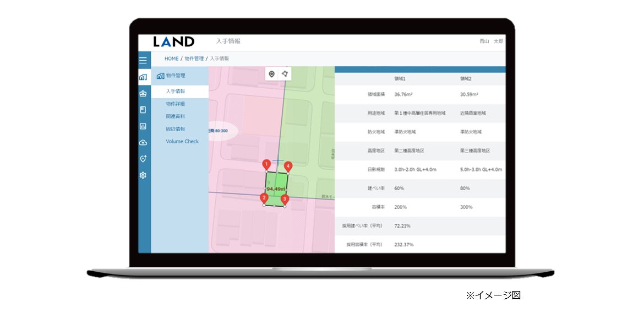Click the 36.76m² area value
The width and height of the screenshot is (644, 312).
(403, 94)
